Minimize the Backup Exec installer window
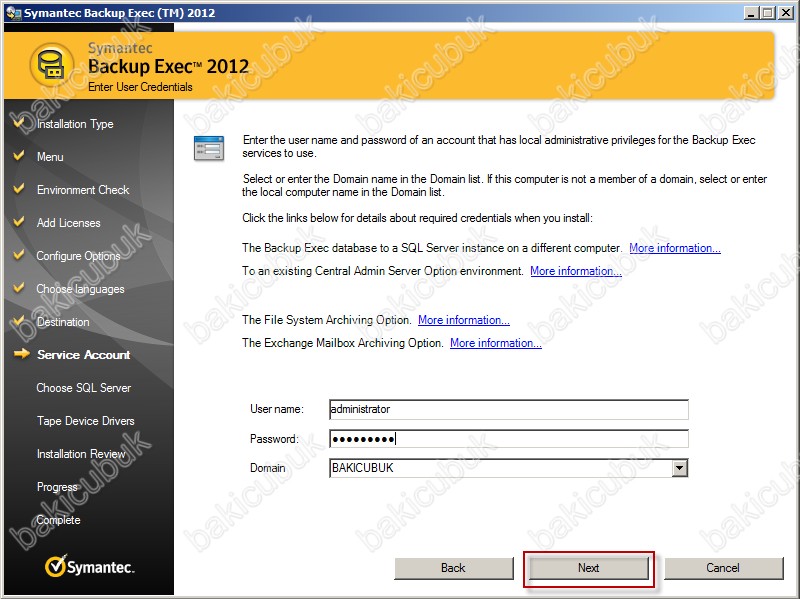Screen dimensions: 800x599 pyautogui.click(x=751, y=13)
